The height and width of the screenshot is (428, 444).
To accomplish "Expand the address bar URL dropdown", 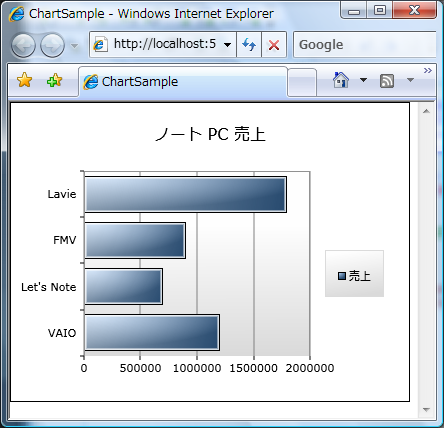I will [x=227, y=45].
